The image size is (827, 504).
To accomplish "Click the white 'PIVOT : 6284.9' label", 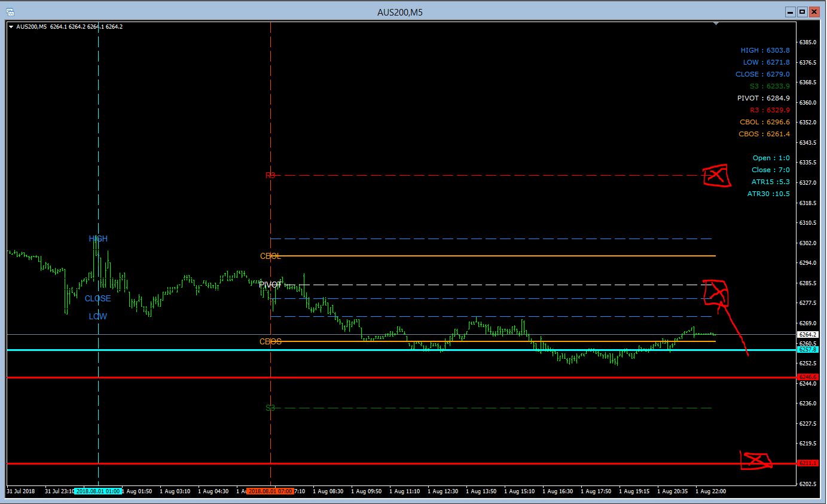I will (763, 98).
